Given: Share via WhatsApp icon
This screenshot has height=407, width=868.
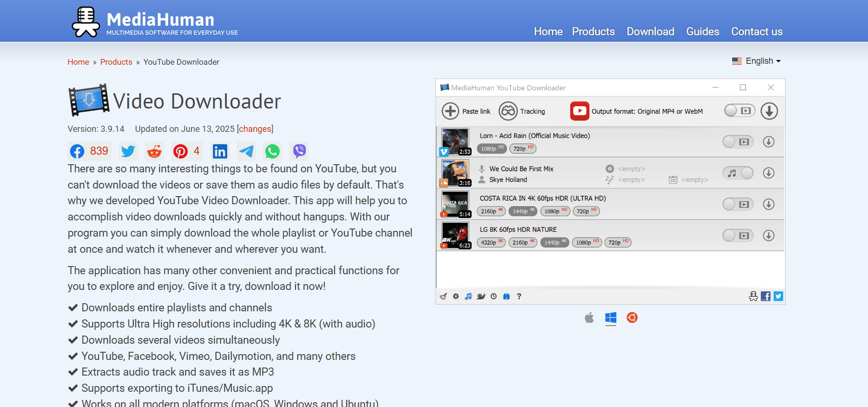Looking at the screenshot, I should tap(273, 151).
